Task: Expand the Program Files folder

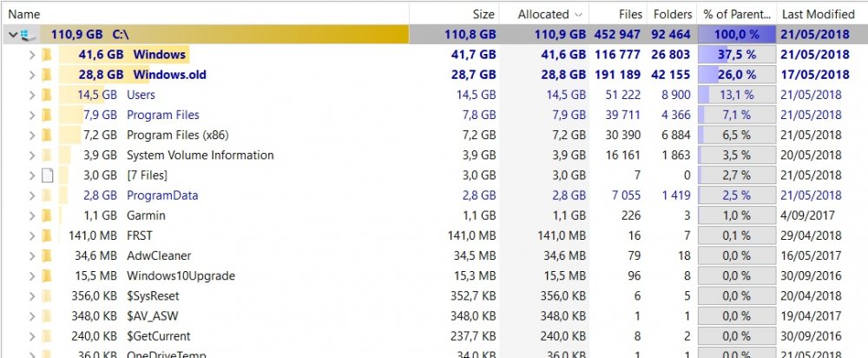Action: click(x=32, y=115)
